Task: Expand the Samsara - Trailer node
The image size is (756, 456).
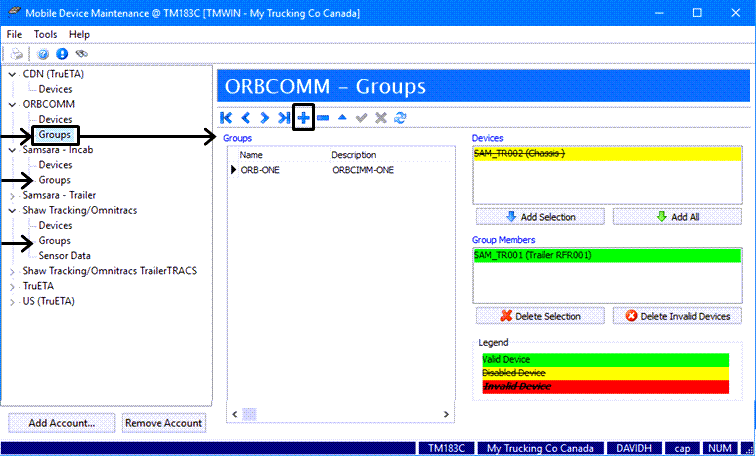Action: coord(12,195)
